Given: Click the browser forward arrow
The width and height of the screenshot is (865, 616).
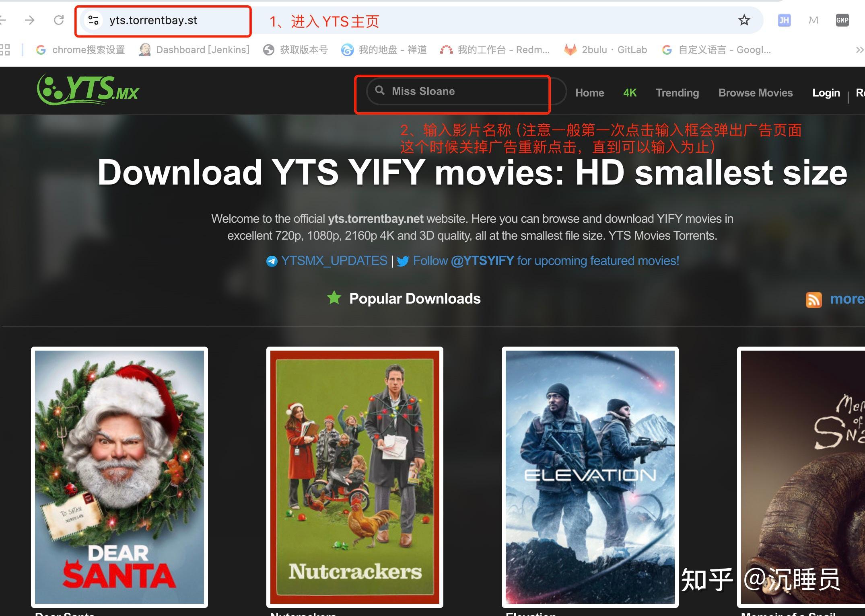Looking at the screenshot, I should 30,20.
